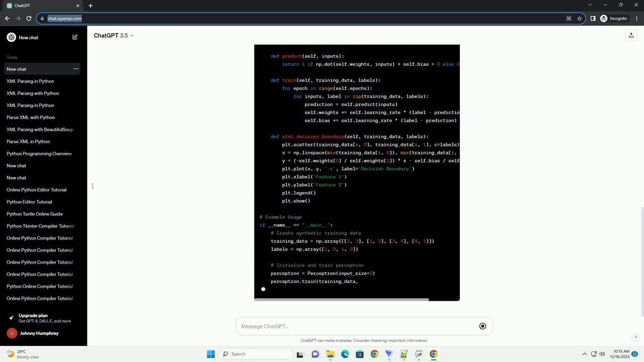Viewport: 644px width, 362px height.
Task: Open the Upgrade plan option
Action: pos(43,318)
